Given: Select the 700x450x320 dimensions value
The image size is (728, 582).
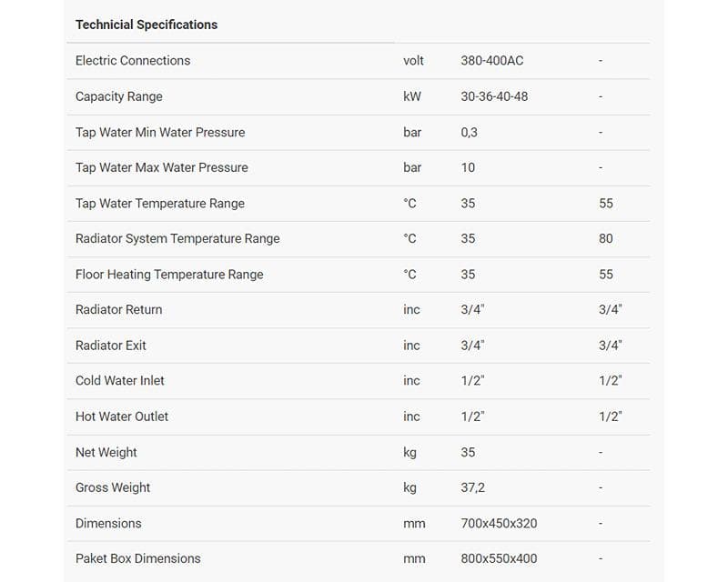Looking at the screenshot, I should pos(499,523).
